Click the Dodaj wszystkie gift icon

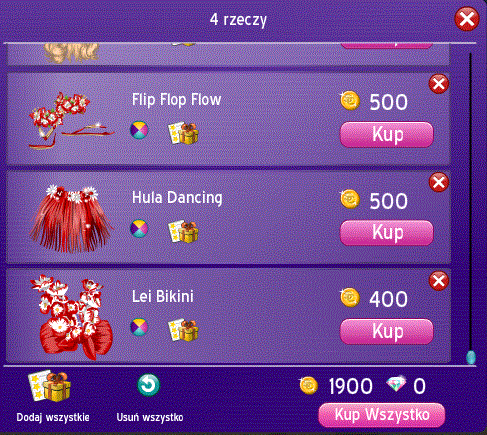click(49, 386)
